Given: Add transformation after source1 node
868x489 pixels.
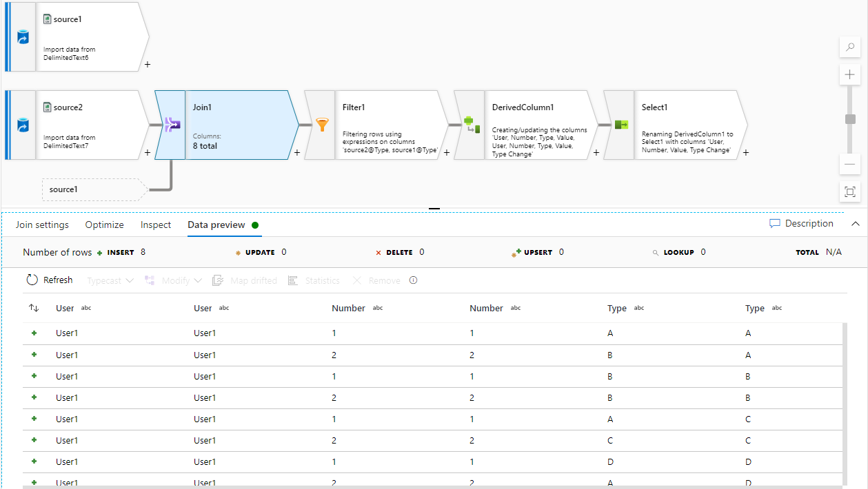Looking at the screenshot, I should click(148, 65).
